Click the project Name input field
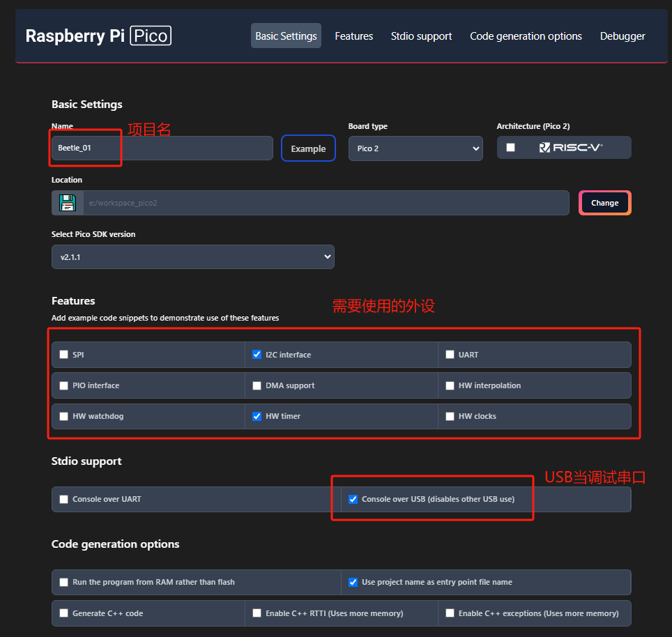 162,148
